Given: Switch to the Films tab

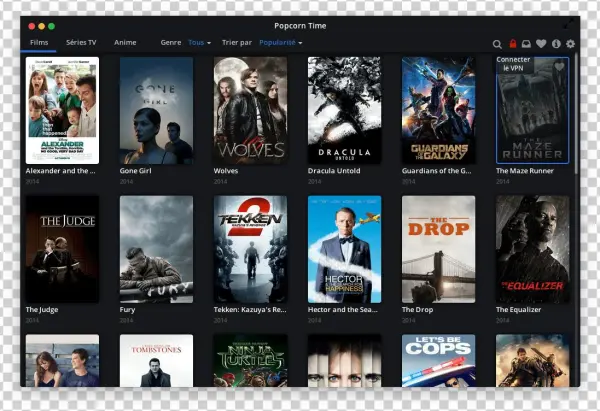Looking at the screenshot, I should 39,42.
